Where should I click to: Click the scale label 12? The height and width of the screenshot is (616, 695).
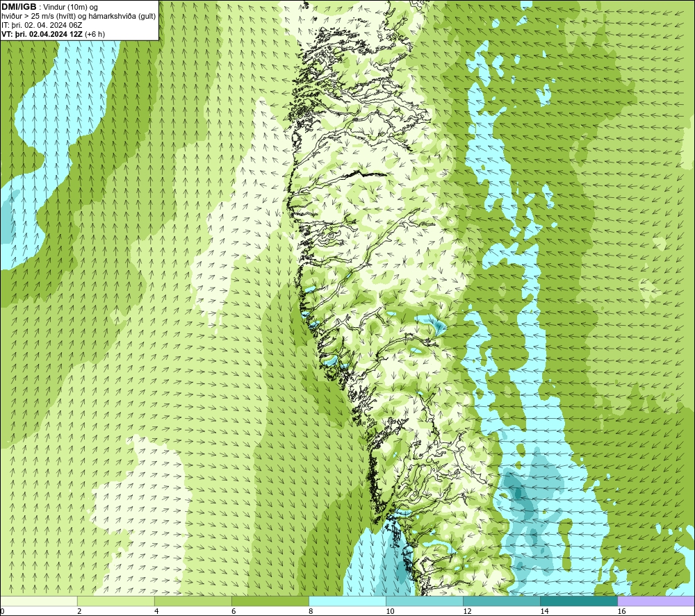467,612
